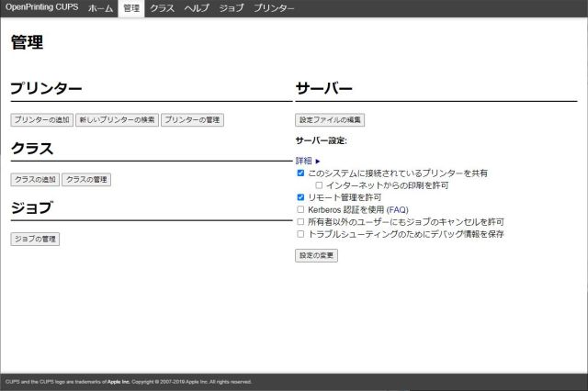588x391 pixels.
Task: Apply settings with 設定の変更 button
Action: tap(317, 256)
